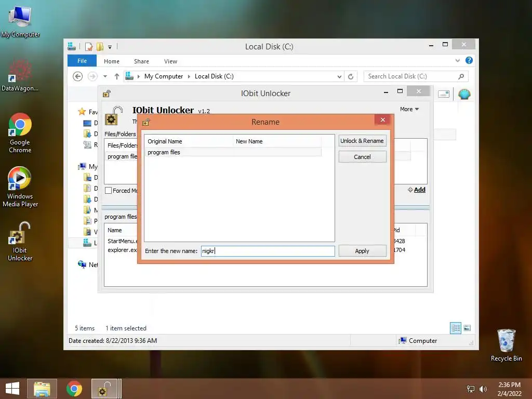Open the DataWagon desktop shortcut
The width and height of the screenshot is (532, 399).
(20, 75)
